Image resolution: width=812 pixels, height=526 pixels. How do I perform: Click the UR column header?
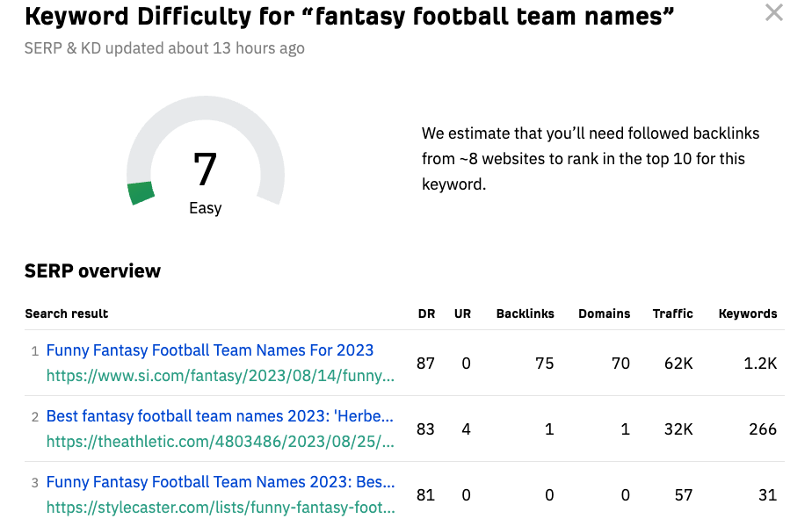click(462, 313)
